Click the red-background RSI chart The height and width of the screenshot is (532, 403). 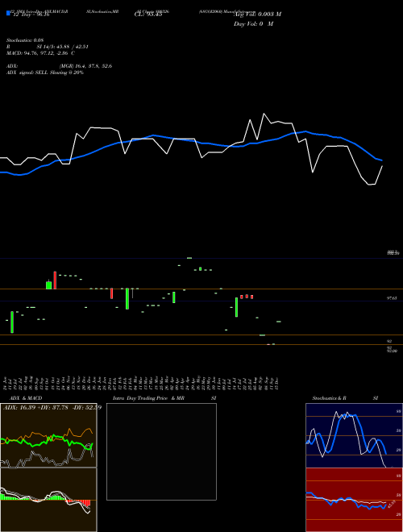(x=354, y=500)
